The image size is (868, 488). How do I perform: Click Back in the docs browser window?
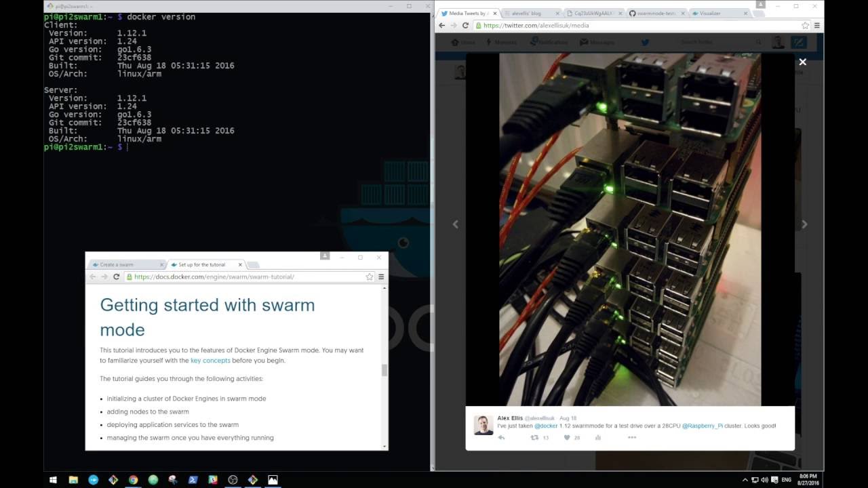click(x=93, y=277)
